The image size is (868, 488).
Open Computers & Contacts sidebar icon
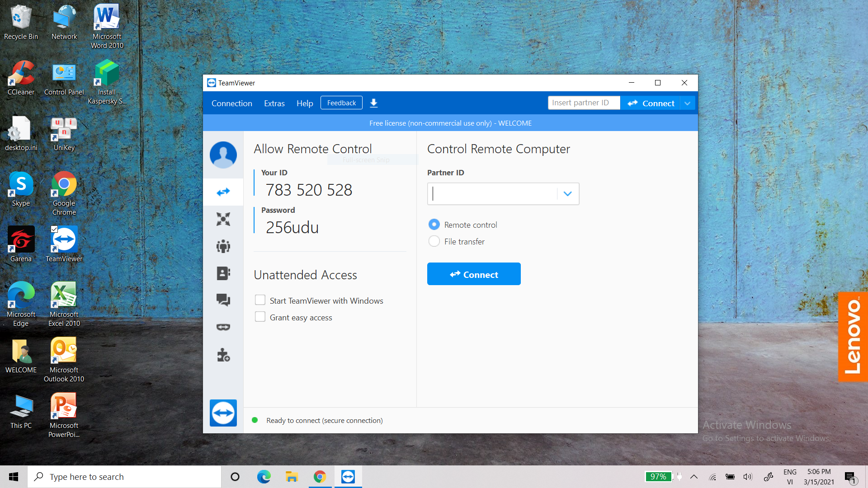pyautogui.click(x=223, y=273)
